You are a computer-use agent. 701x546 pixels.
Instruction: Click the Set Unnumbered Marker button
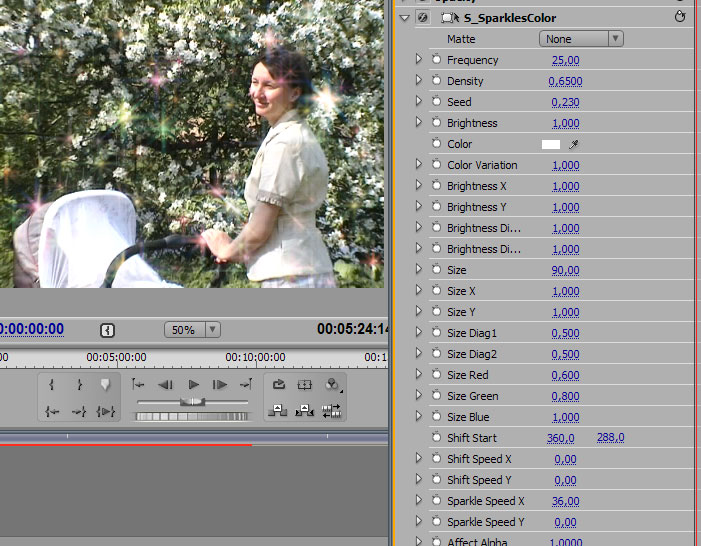coord(105,385)
